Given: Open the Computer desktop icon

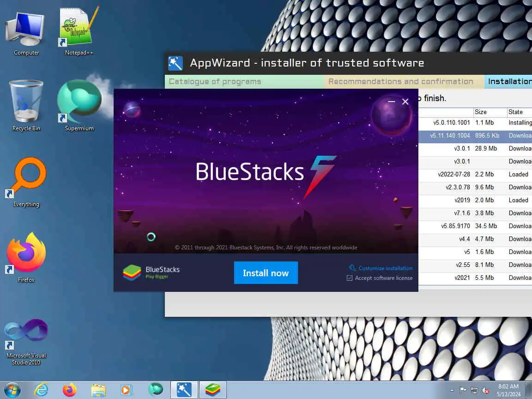Looking at the screenshot, I should point(26,34).
